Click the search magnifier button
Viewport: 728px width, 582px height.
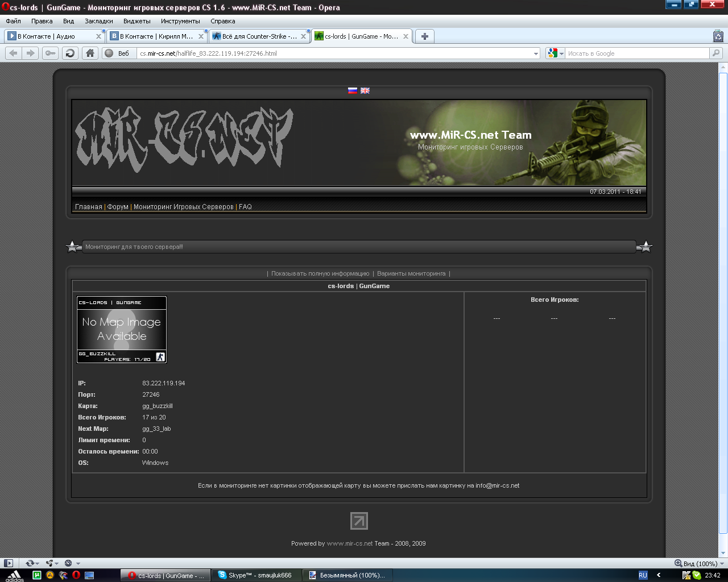point(715,53)
